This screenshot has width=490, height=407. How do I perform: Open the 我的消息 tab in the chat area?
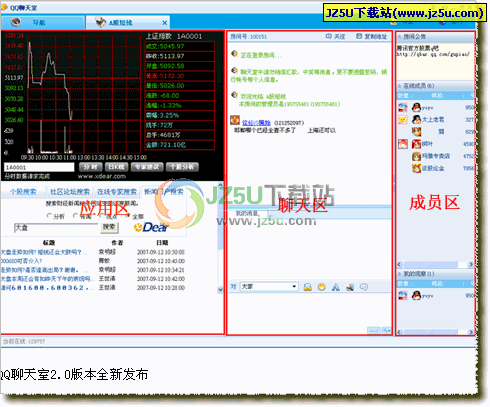tap(247, 213)
